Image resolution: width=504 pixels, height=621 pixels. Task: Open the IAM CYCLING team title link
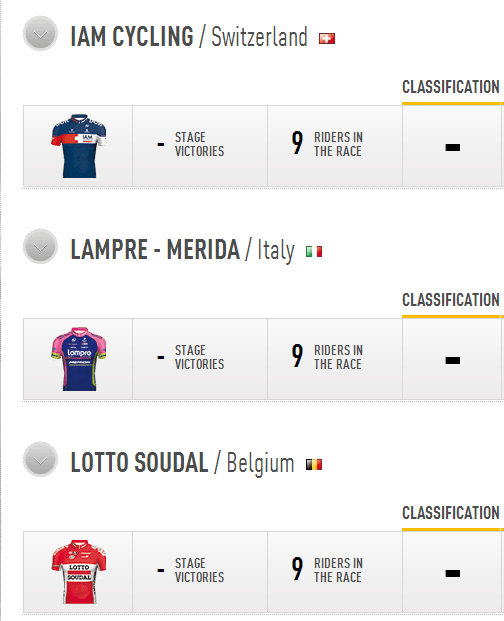(132, 36)
